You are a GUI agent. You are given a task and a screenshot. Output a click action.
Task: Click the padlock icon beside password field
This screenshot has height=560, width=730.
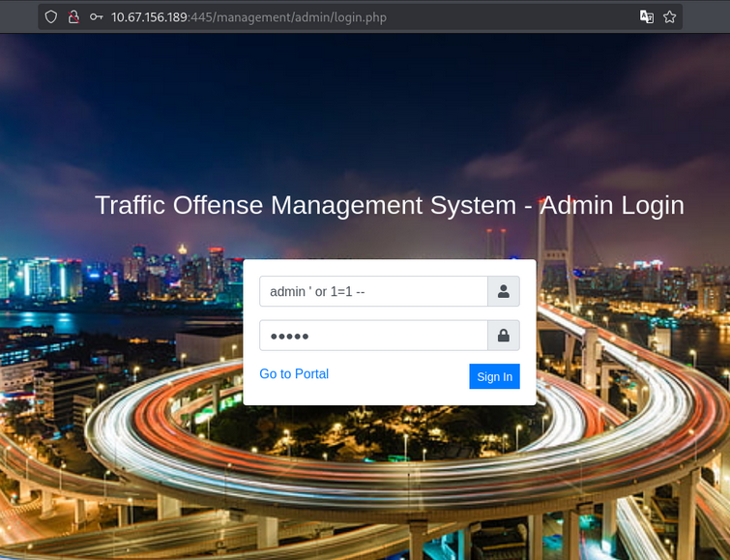pyautogui.click(x=504, y=336)
